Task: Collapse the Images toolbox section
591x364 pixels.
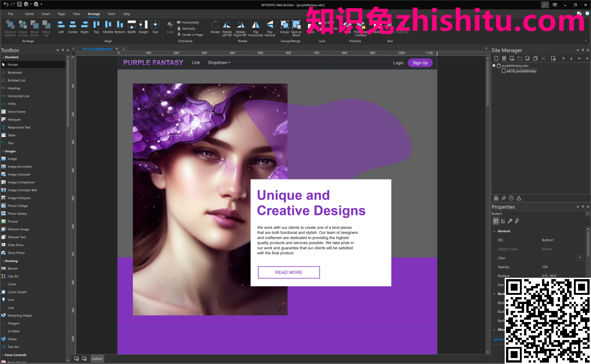Action: click(x=2, y=151)
